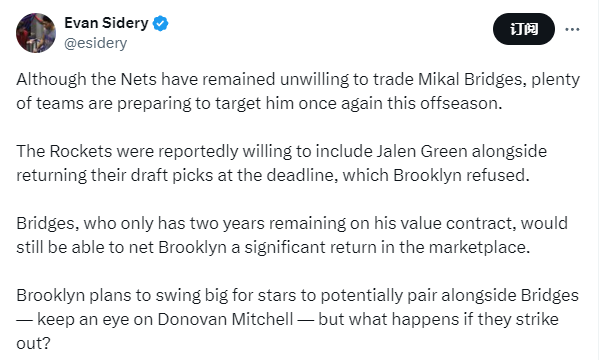Open the @esidery handle link

pyautogui.click(x=96, y=43)
